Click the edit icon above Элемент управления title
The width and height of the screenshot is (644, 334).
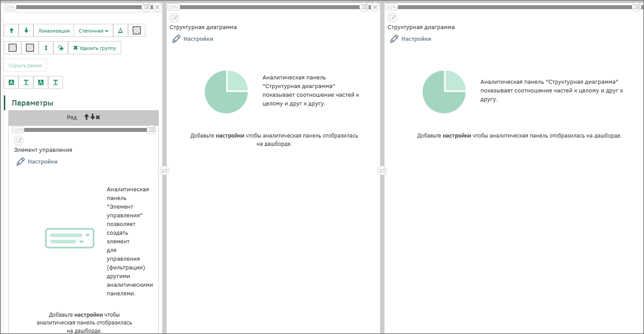click(x=19, y=141)
